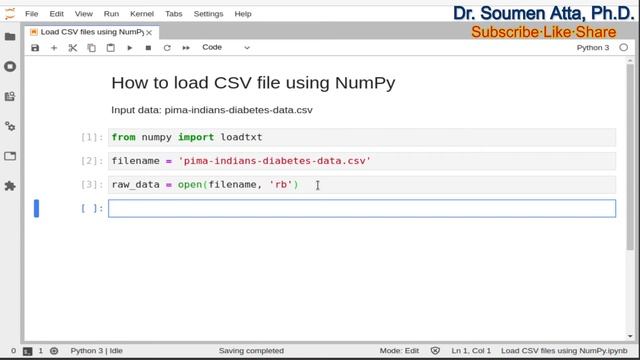The height and width of the screenshot is (360, 640).
Task: Click inside the empty active code cell
Action: point(362,209)
